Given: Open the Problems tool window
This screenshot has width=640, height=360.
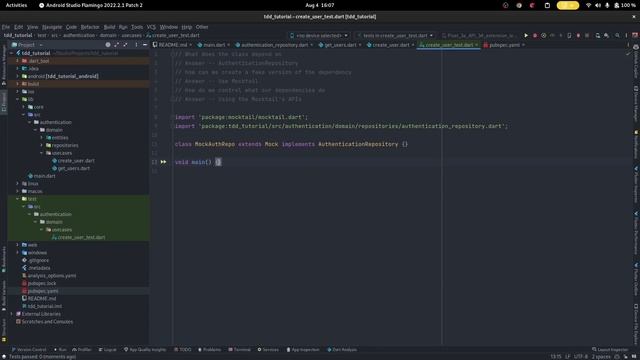Looking at the screenshot, I should [x=209, y=350].
